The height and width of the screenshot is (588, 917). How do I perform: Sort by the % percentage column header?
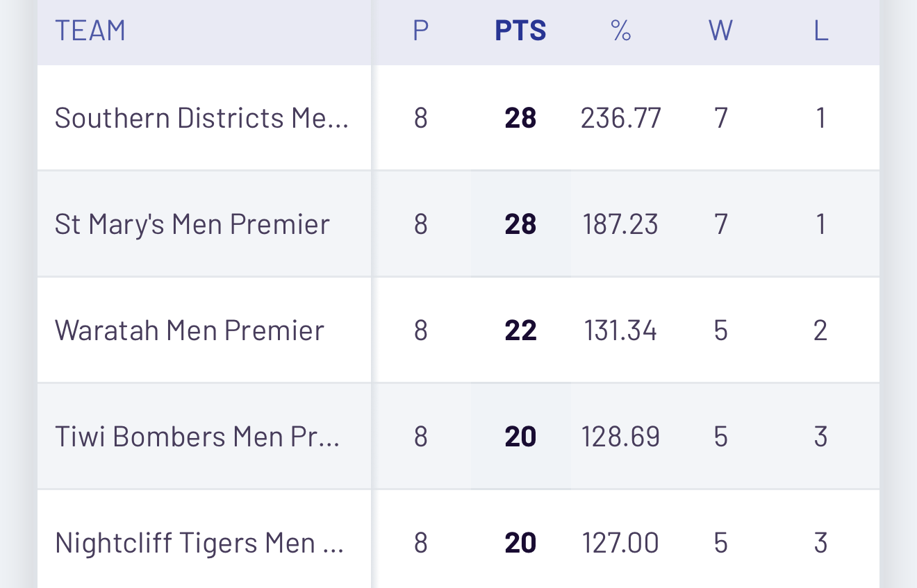(x=620, y=31)
